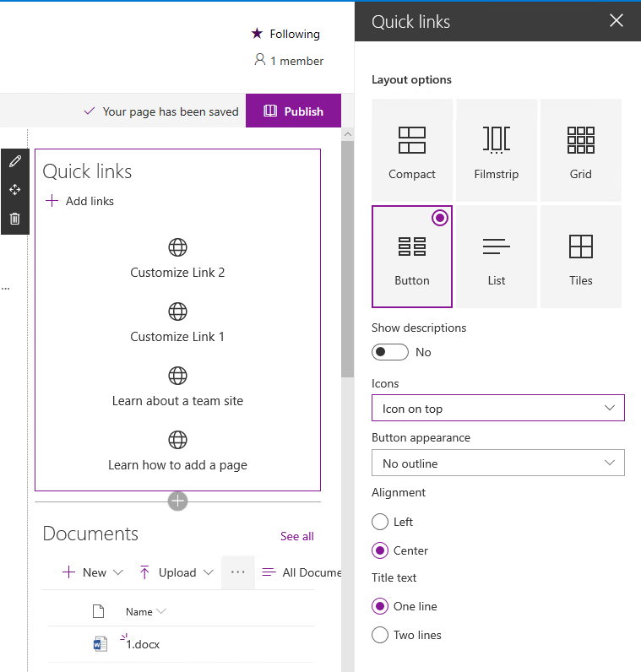Select Center alignment radio button
The image size is (641, 672).
pyautogui.click(x=380, y=550)
